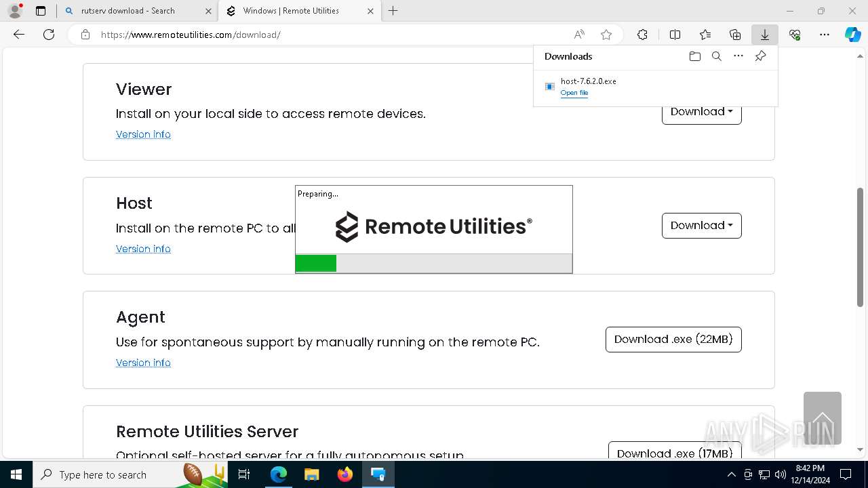Click the installer progress bar

pyautogui.click(x=434, y=263)
